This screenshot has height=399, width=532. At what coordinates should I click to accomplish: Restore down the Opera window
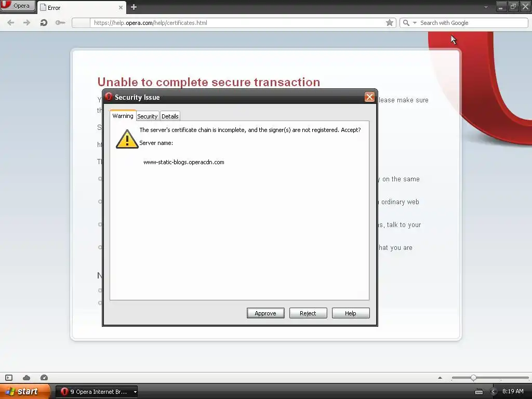[513, 6]
